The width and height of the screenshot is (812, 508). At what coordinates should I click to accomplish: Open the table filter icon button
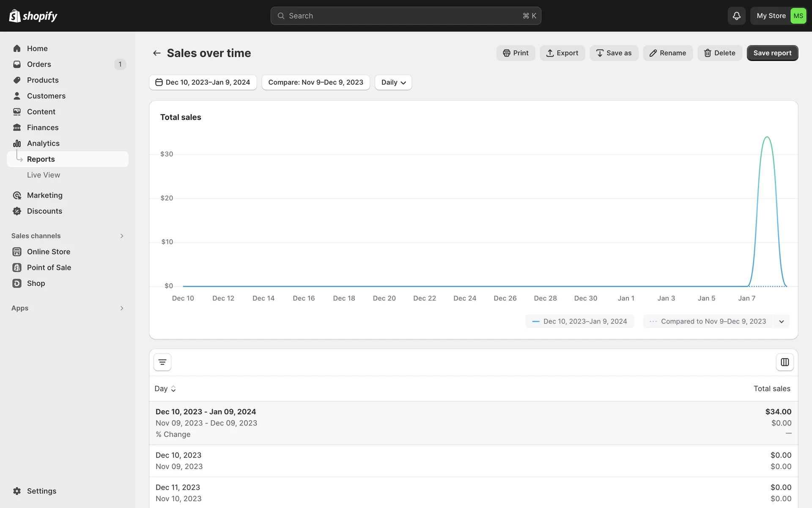(162, 362)
